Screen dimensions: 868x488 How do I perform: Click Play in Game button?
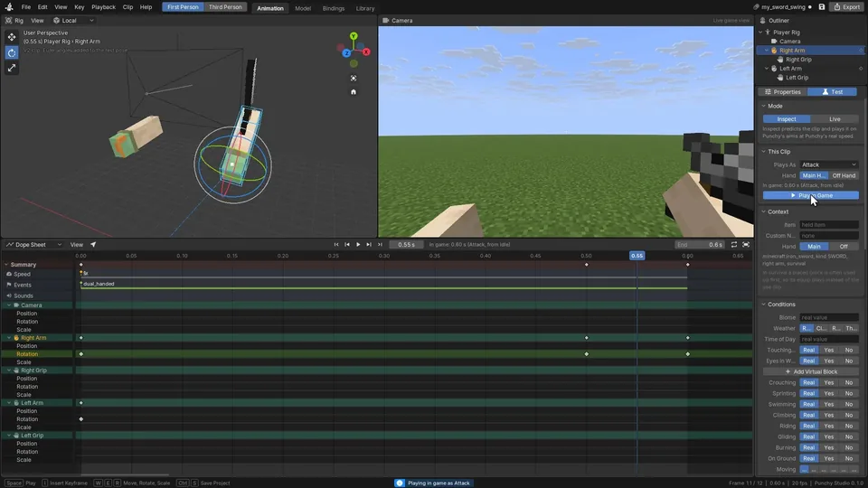coord(811,195)
